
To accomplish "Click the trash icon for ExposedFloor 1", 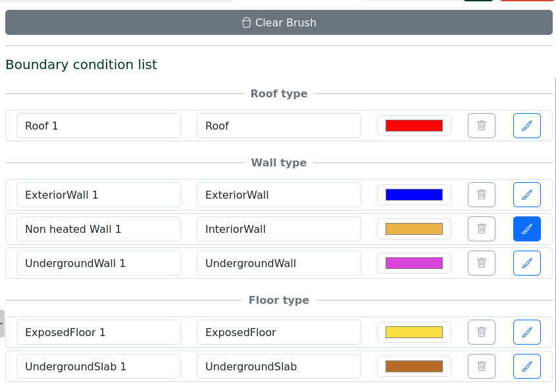I will [481, 332].
